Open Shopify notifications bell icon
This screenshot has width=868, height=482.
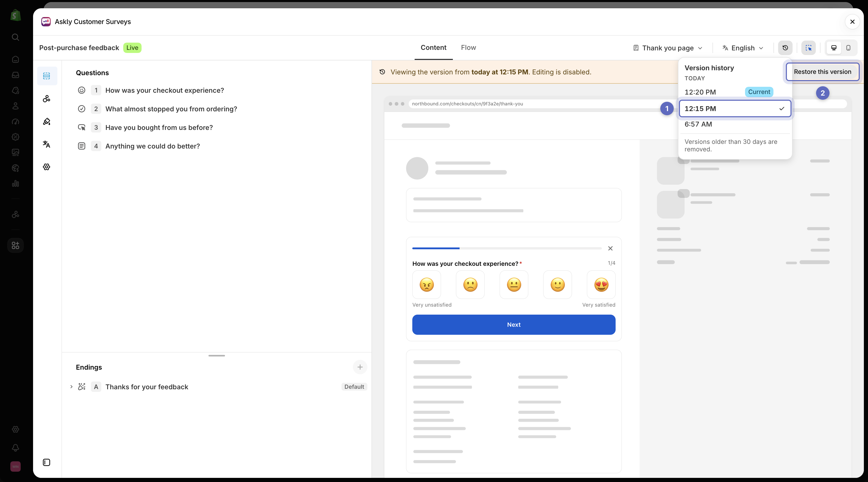coord(16,448)
